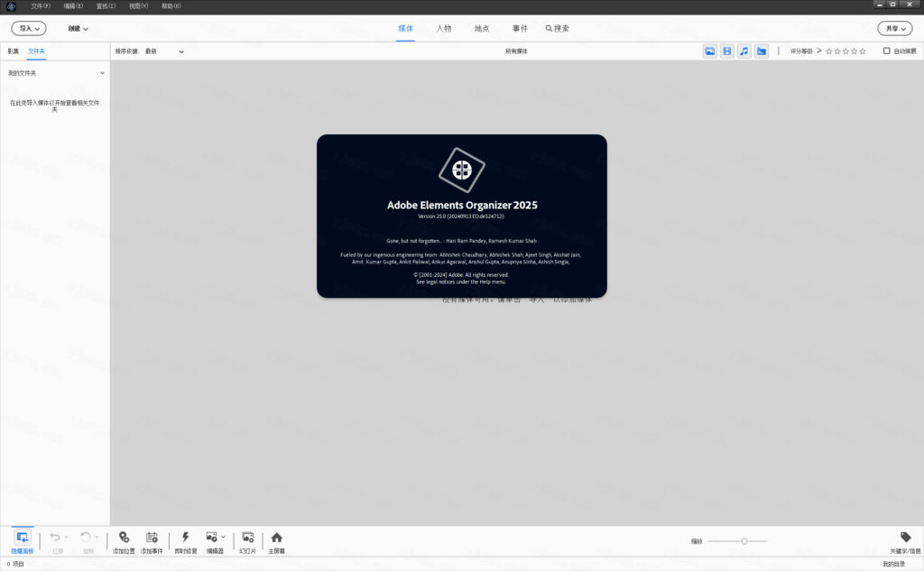Click the Adobe Elements Organizer 2025 splash title
924x571 pixels.
click(x=462, y=205)
